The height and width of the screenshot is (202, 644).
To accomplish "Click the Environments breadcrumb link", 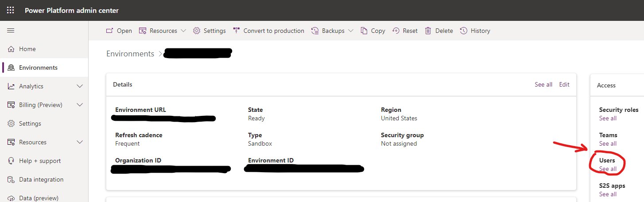I will pyautogui.click(x=130, y=54).
